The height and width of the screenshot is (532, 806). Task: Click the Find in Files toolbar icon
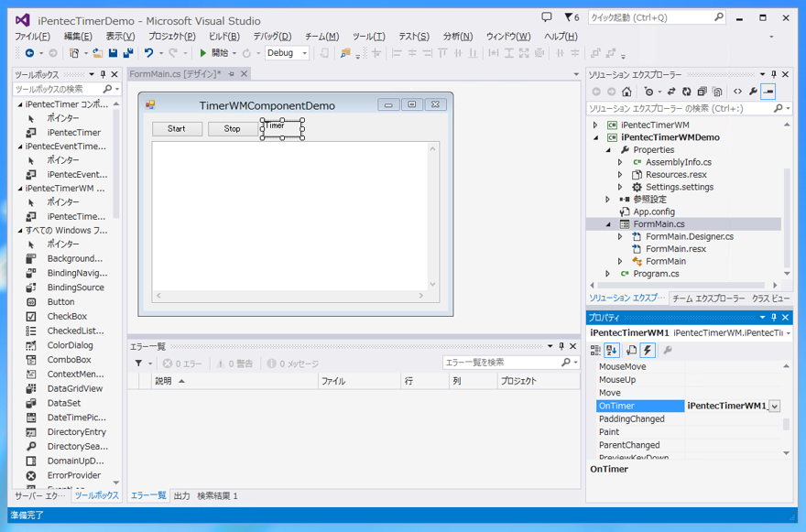click(345, 53)
